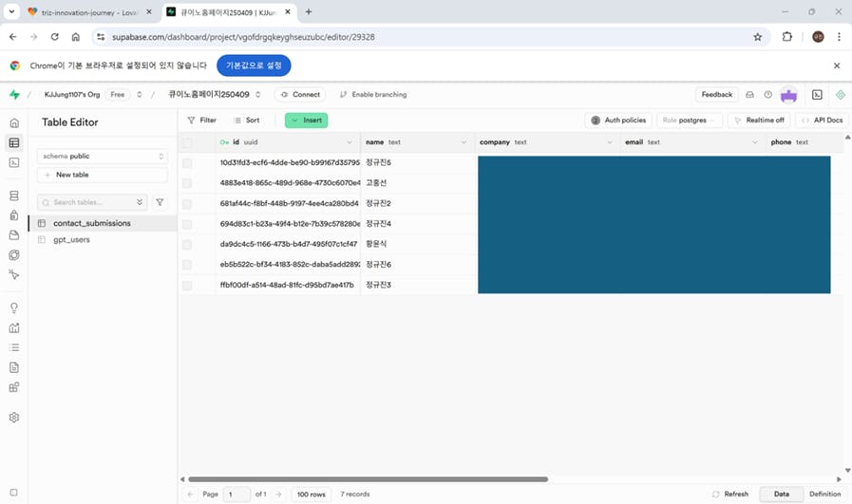Reload the page in Chrome
852x504 pixels.
(54, 37)
